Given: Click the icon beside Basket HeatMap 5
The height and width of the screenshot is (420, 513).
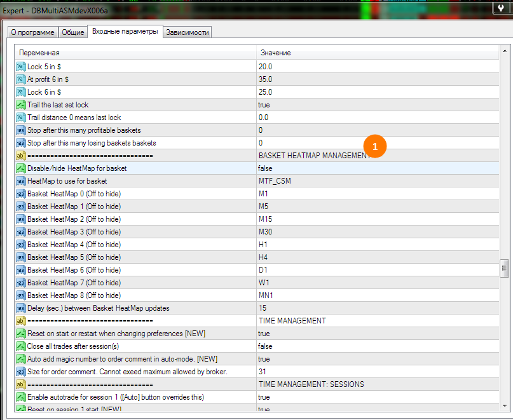Looking at the screenshot, I should click(20, 257).
